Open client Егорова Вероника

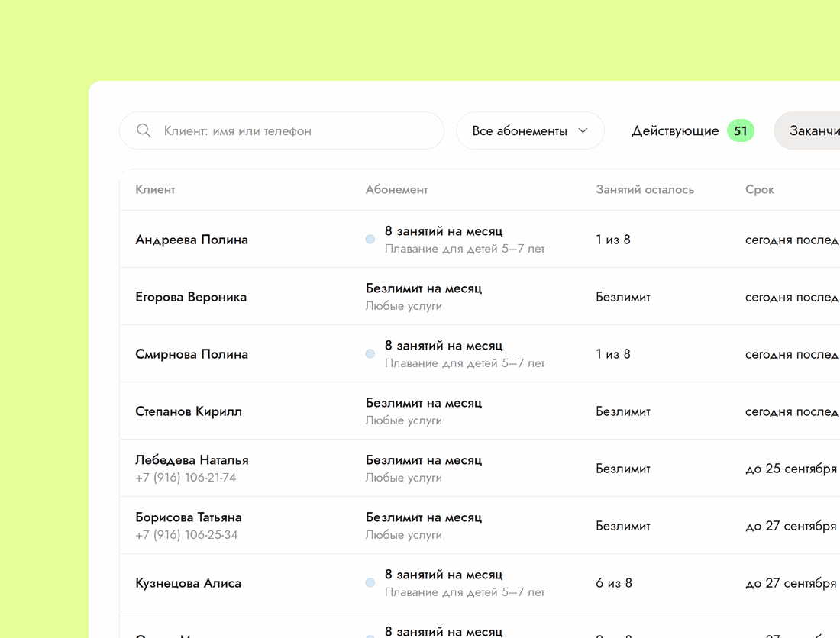[191, 297]
